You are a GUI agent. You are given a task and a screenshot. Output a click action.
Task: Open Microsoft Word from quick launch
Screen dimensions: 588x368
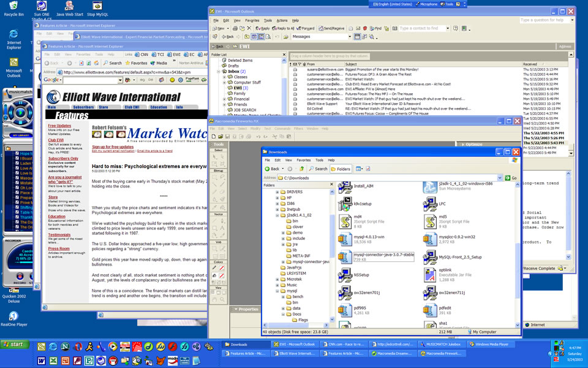coord(42,361)
